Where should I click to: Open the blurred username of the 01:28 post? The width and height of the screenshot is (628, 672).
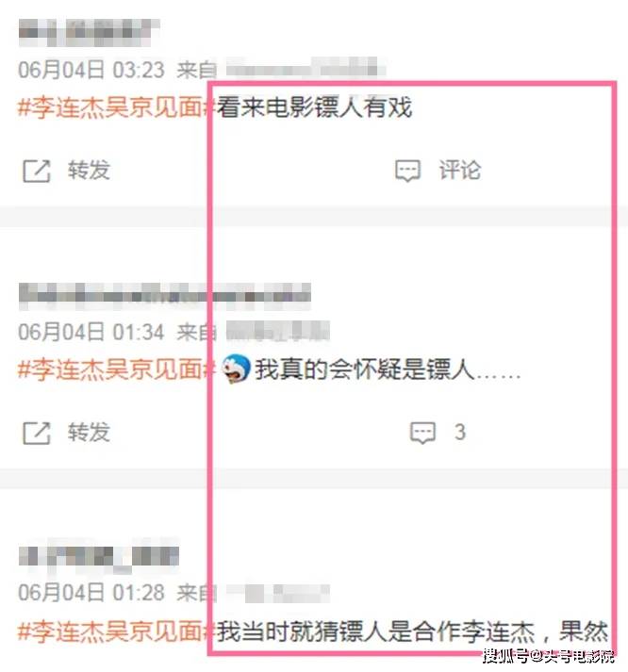point(99,556)
